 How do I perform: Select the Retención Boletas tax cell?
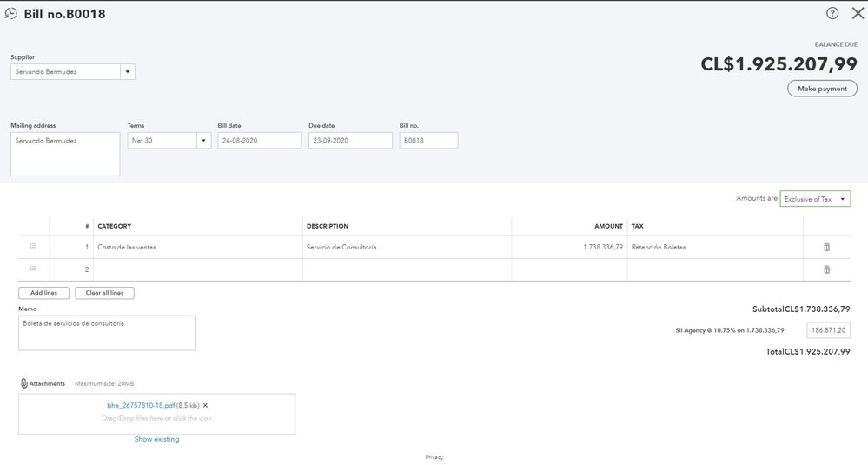pos(715,247)
